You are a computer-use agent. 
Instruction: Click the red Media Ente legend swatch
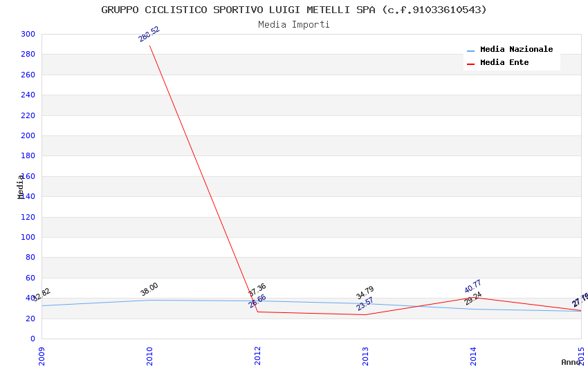tap(470, 64)
